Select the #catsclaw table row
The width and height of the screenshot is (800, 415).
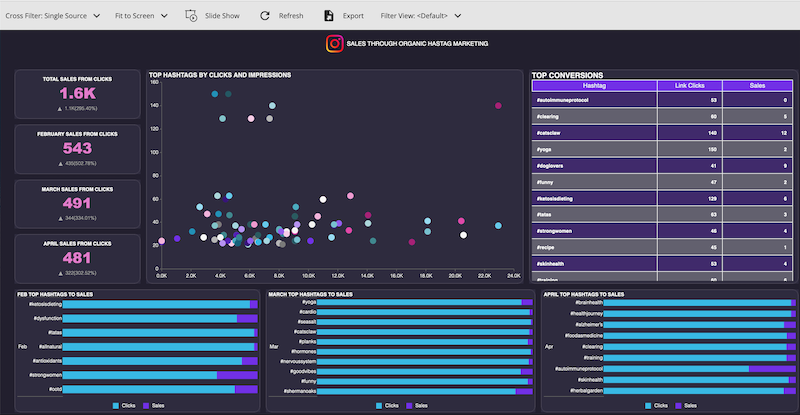660,132
